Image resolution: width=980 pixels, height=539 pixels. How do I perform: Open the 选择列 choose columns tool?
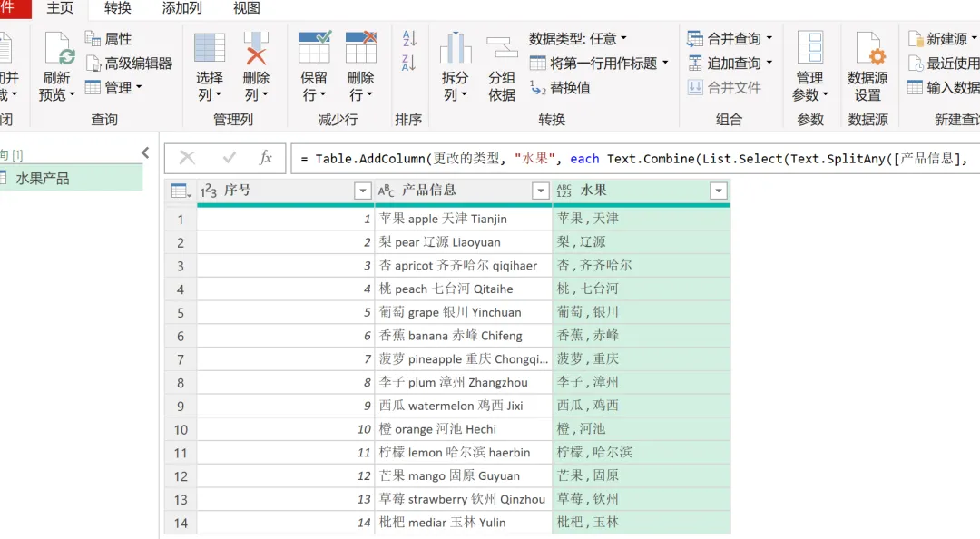click(x=210, y=48)
